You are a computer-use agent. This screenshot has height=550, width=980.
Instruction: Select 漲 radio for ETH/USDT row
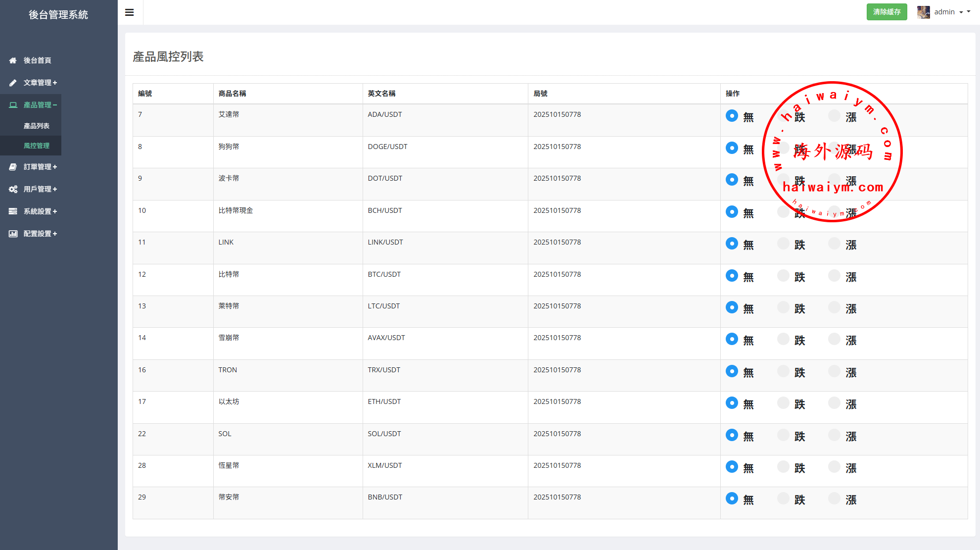coord(834,403)
